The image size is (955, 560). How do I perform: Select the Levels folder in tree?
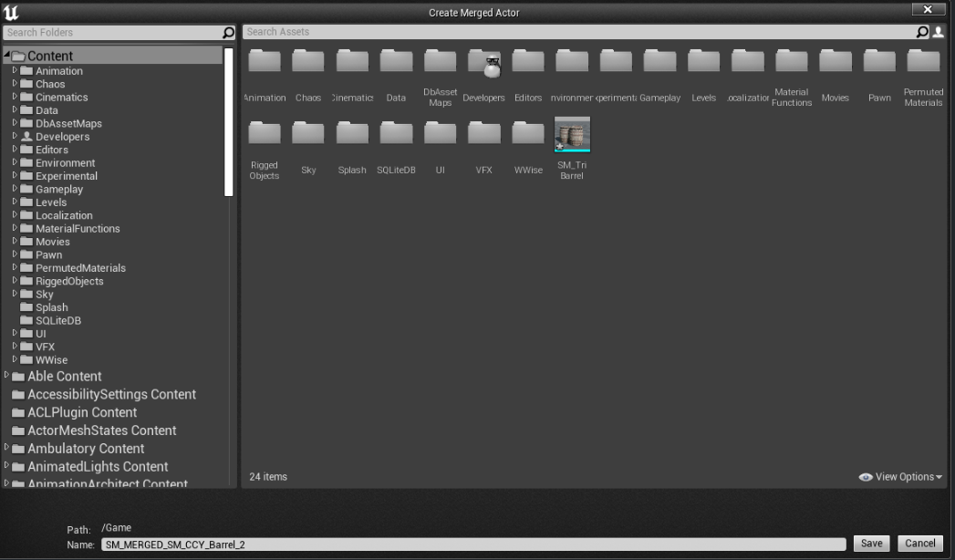coord(51,202)
